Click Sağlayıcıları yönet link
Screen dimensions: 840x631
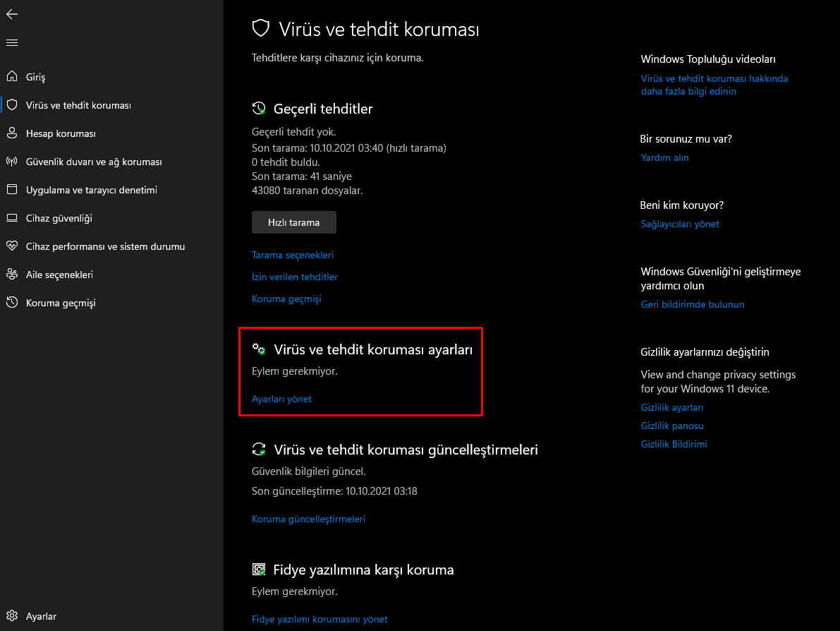pos(680,224)
